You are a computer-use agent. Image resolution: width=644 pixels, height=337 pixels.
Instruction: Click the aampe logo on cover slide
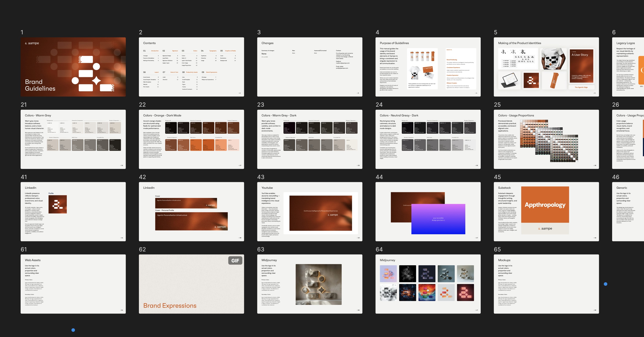[32, 43]
